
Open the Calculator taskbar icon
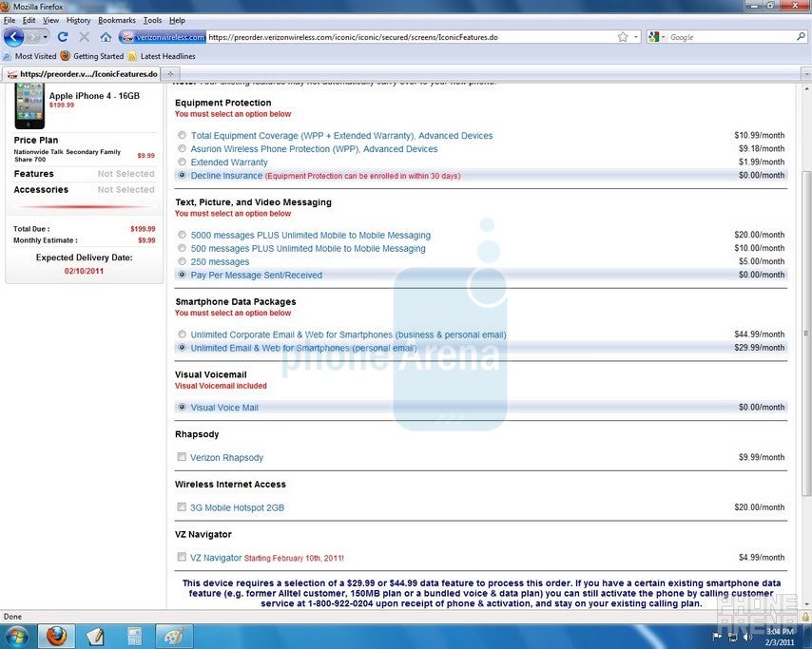135,636
